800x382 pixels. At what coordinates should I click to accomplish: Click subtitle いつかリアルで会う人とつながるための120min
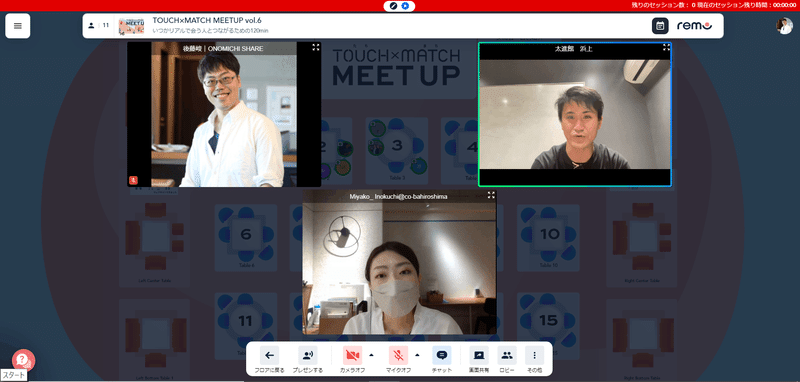click(x=210, y=31)
